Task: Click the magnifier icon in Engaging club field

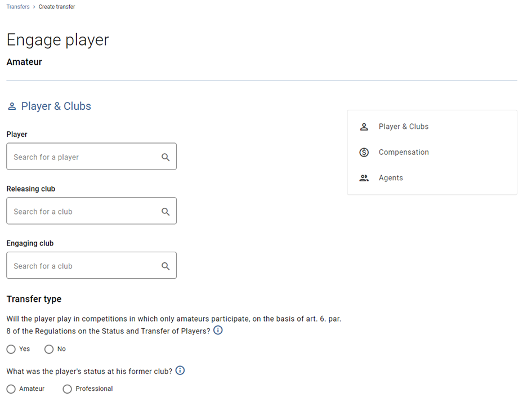Action: (x=166, y=266)
